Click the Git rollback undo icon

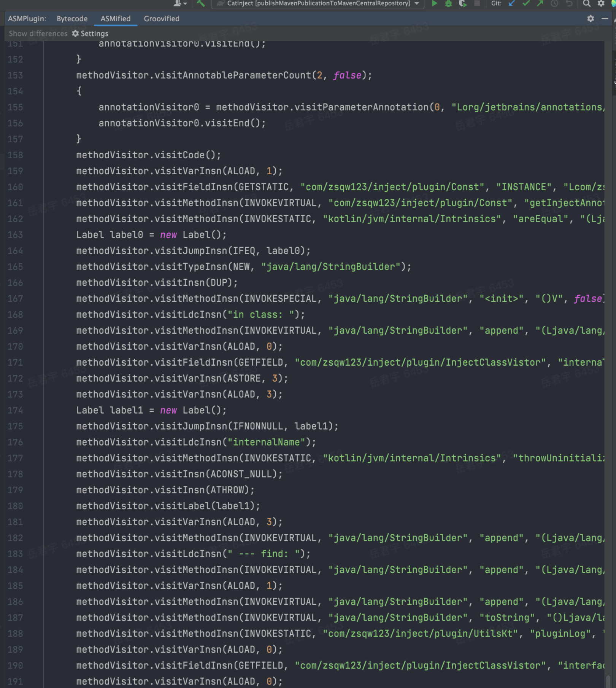[569, 3]
